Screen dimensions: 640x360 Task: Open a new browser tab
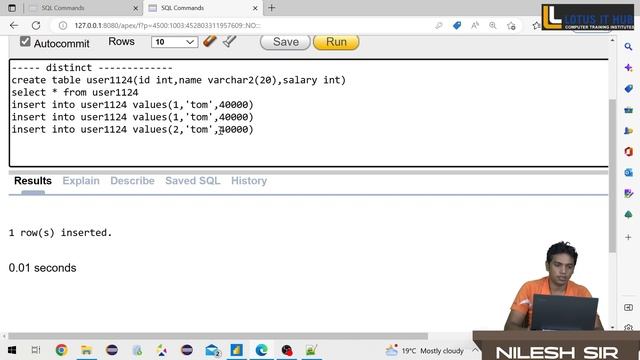tap(271, 8)
